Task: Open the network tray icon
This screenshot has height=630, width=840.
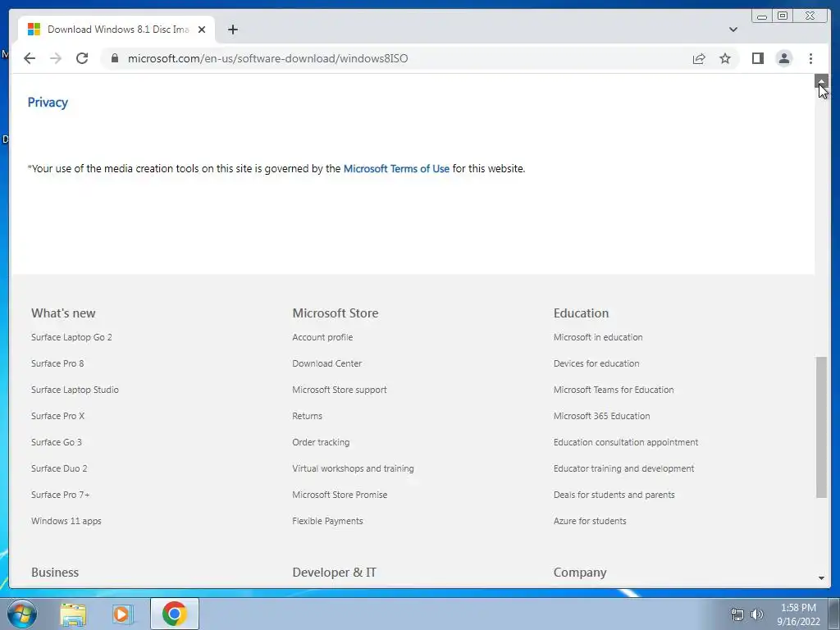Action: click(737, 614)
